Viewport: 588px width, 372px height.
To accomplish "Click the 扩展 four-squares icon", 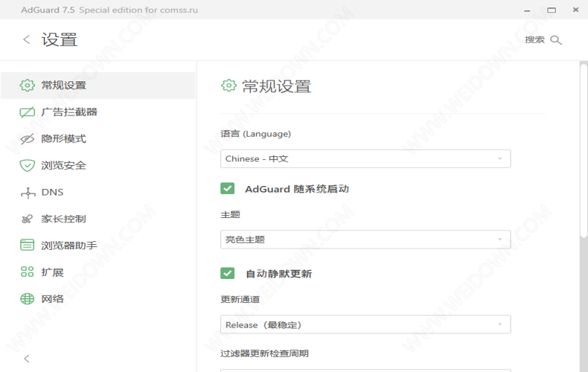I will tap(27, 272).
